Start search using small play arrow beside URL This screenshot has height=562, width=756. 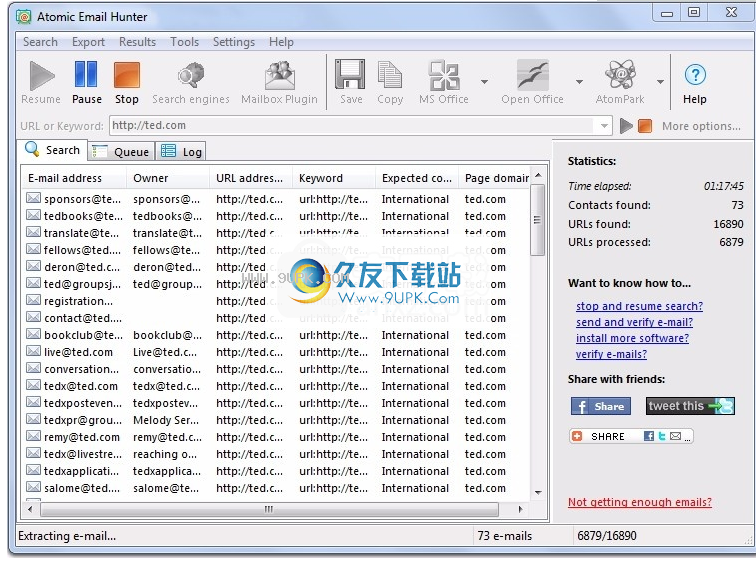(626, 126)
